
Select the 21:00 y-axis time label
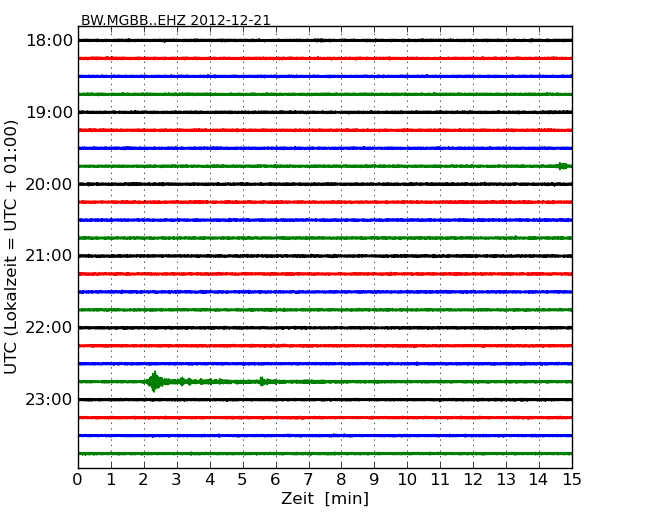(49, 256)
